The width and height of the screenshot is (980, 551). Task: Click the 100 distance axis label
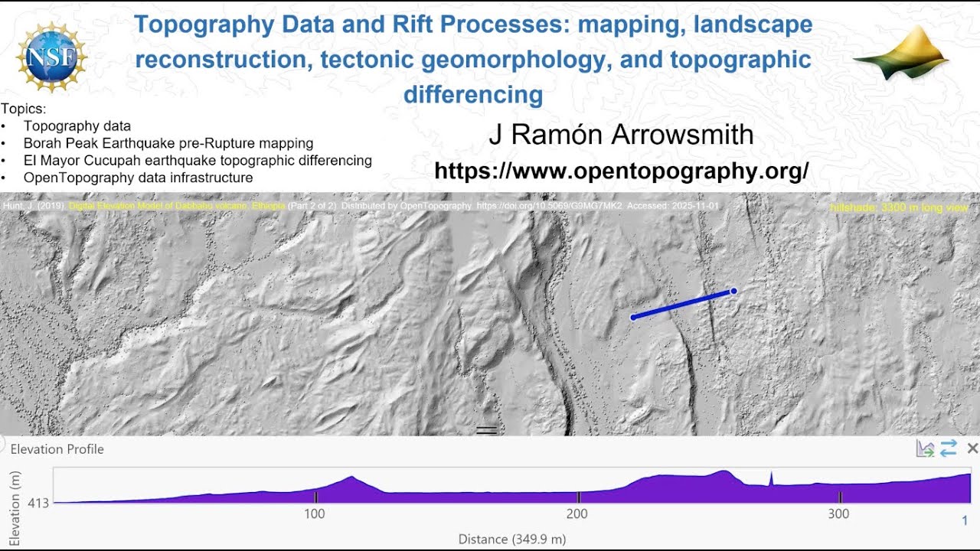[314, 514]
